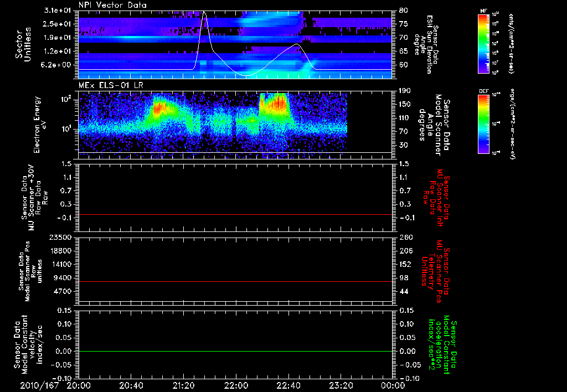The height and width of the screenshot is (392, 567).
Task: Click the "1.2e+01" sector tick value
Action: coord(59,51)
